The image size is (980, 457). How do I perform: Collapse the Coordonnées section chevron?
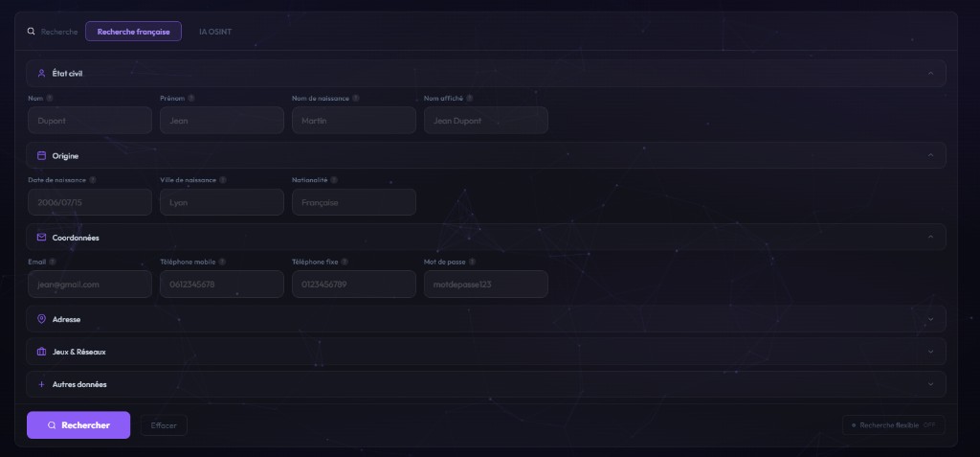point(930,238)
